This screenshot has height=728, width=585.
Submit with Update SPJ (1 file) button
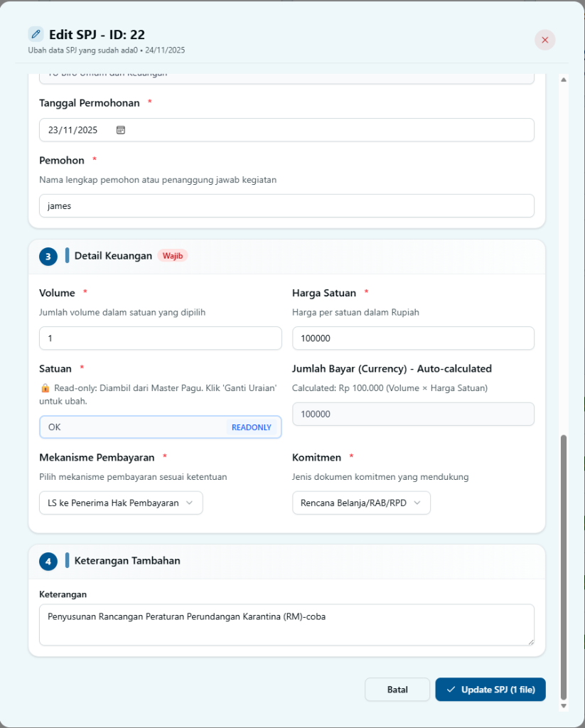[x=490, y=690]
